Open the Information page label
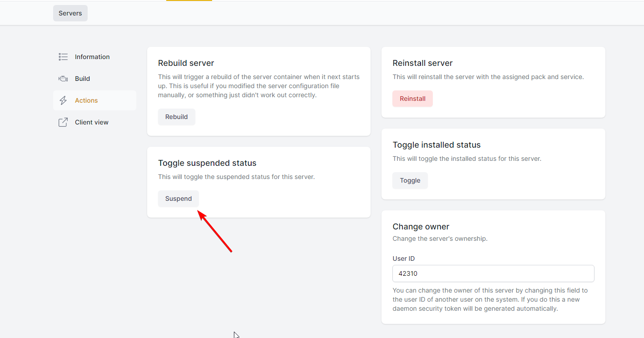The width and height of the screenshot is (644, 338). click(92, 57)
